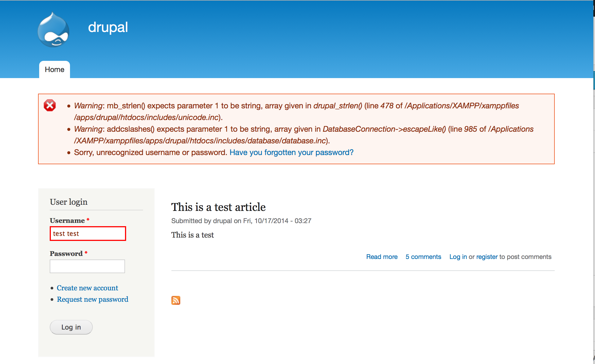Follow the Read more link
Viewport: 595px width, 364px height.
click(382, 257)
